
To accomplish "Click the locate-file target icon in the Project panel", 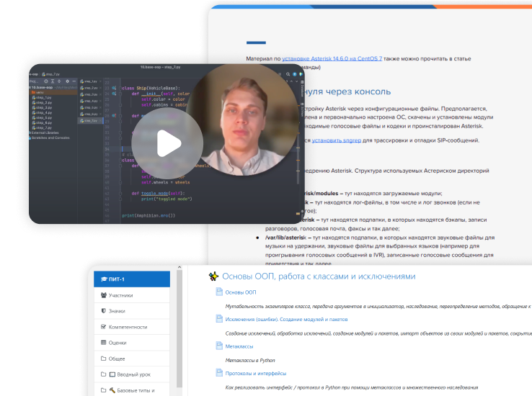I will click(x=46, y=81).
